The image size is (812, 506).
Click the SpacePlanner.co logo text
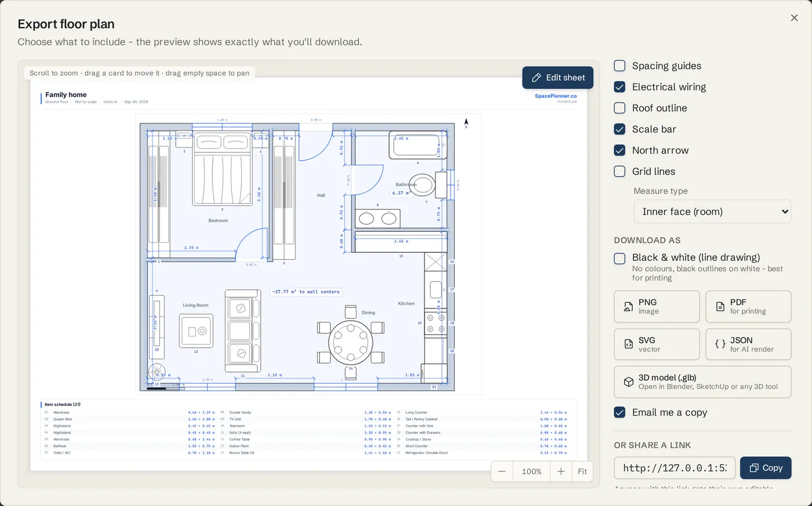(556, 96)
